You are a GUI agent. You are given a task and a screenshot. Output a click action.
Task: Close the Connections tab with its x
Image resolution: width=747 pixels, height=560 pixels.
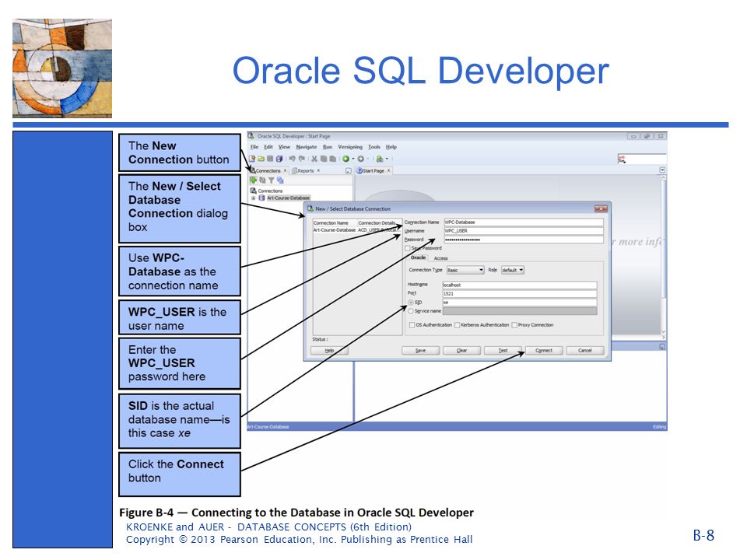click(286, 170)
